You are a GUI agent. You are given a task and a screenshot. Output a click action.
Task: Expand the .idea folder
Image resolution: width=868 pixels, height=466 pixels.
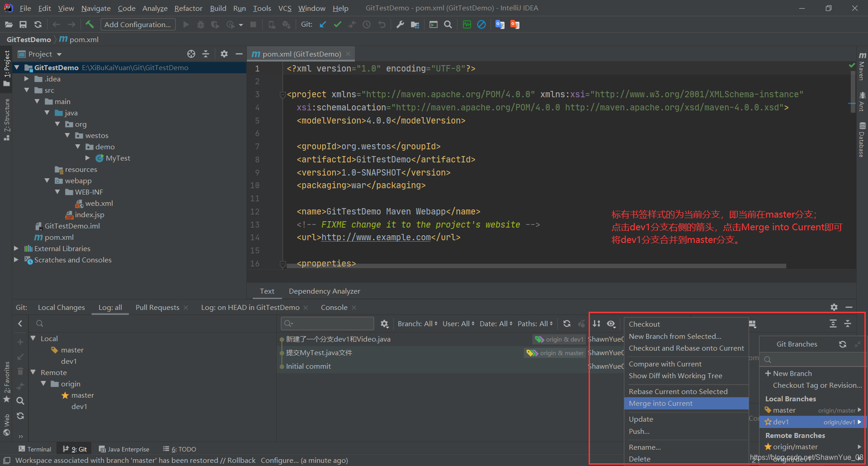(27, 79)
